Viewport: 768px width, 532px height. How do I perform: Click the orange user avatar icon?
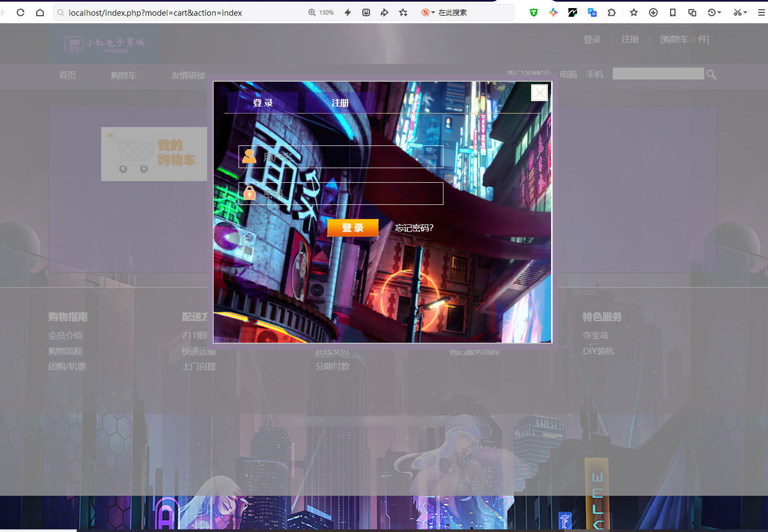249,156
